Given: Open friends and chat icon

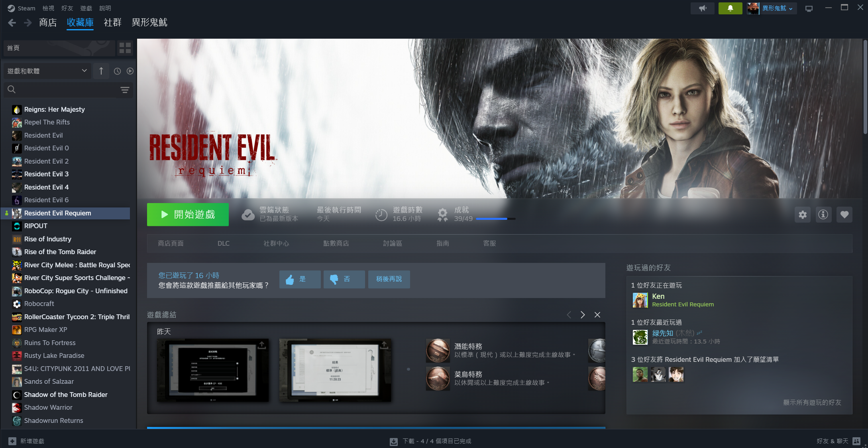Looking at the screenshot, I should [x=856, y=441].
